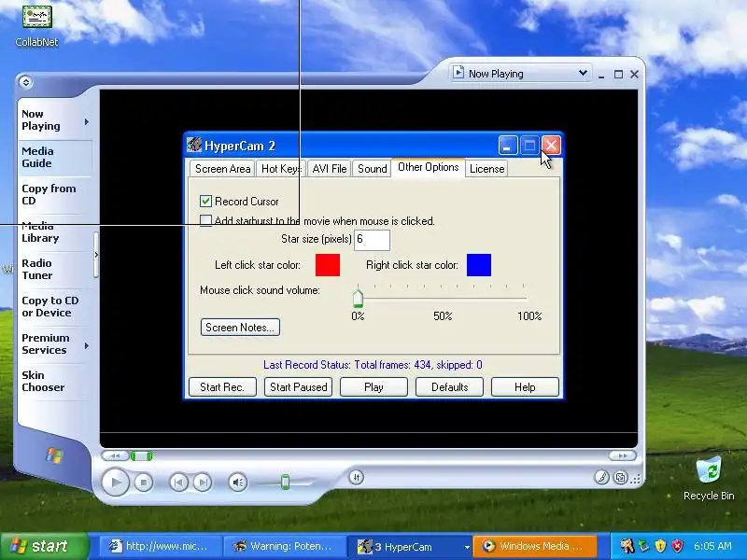Click the HyperCam 2 title bar icon

[194, 145]
